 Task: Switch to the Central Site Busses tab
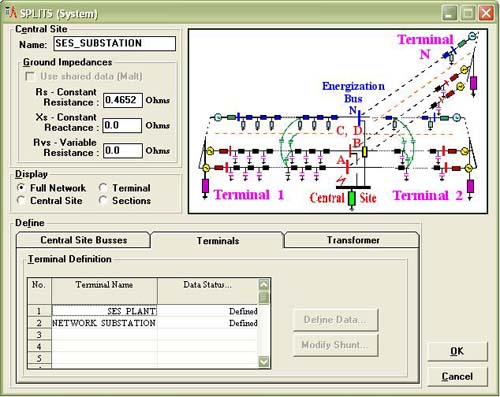click(x=83, y=240)
